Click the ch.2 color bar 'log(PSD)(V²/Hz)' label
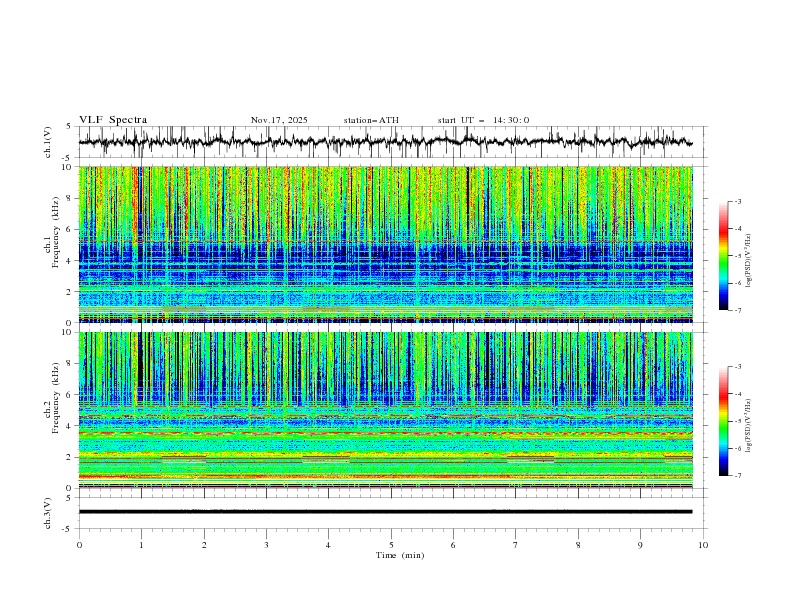The width and height of the screenshot is (792, 612). (749, 426)
